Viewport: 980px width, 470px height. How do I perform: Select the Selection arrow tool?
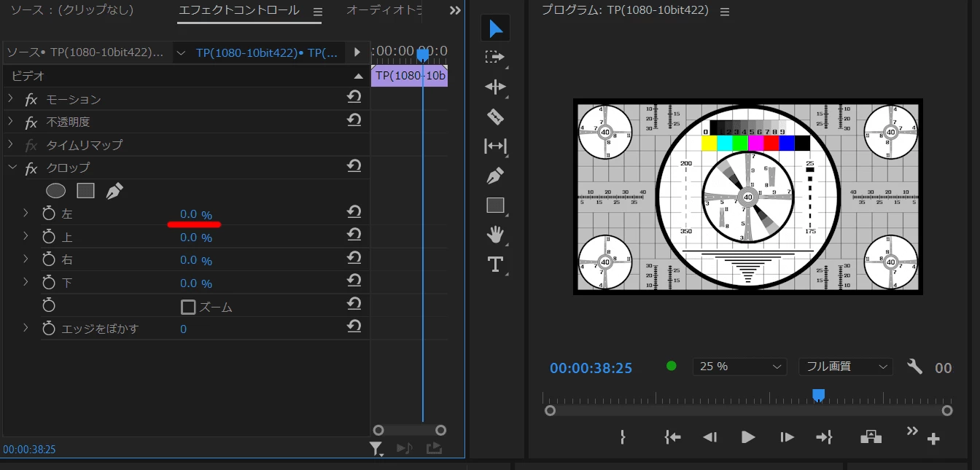pyautogui.click(x=496, y=28)
